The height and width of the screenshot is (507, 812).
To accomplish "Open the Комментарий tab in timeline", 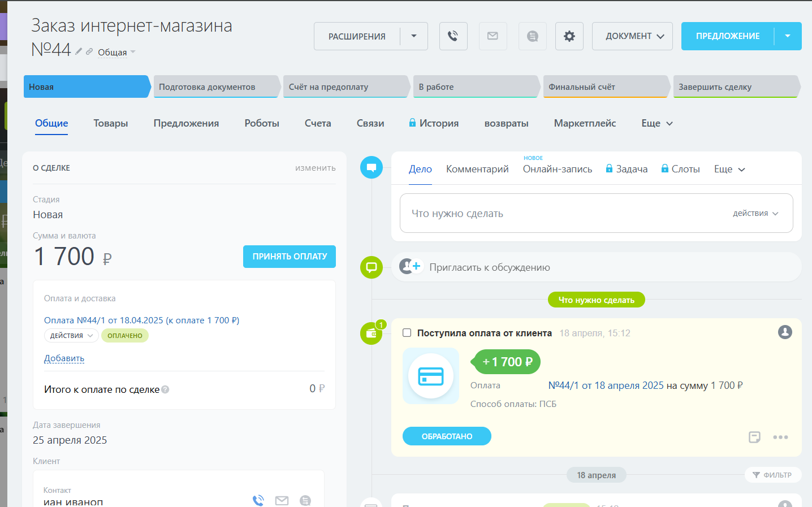I will [477, 169].
